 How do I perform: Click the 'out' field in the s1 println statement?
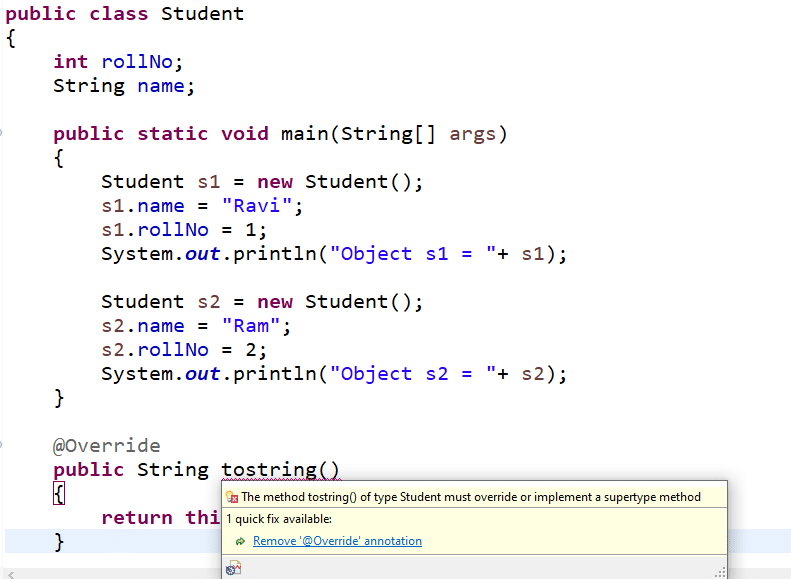tap(202, 254)
